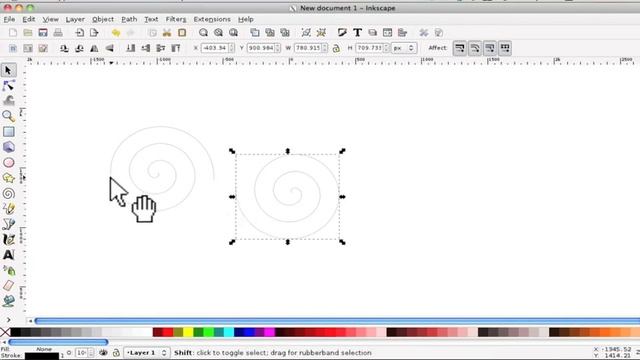Image resolution: width=640 pixels, height=360 pixels.
Task: Click the X position stepper arrows
Action: coord(232,48)
